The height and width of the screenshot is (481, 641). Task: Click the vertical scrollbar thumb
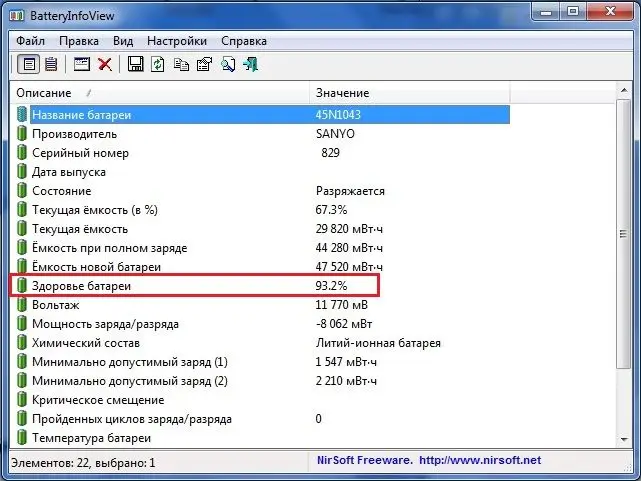pyautogui.click(x=624, y=234)
